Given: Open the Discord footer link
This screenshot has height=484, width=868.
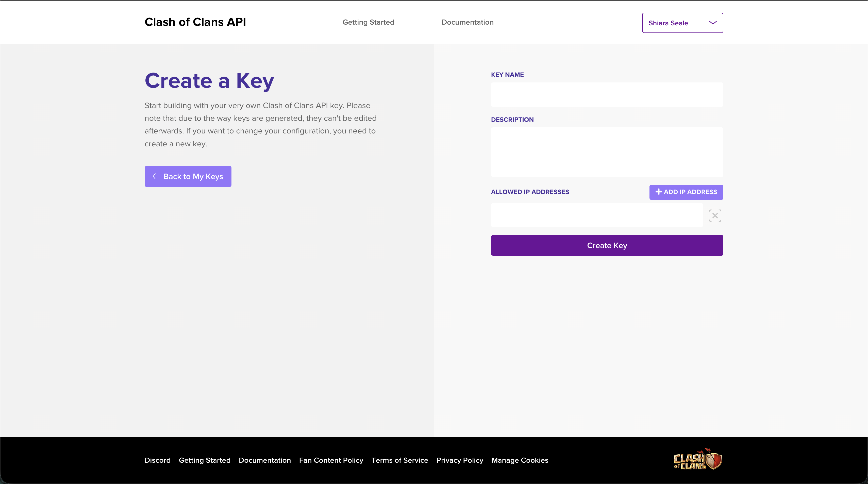Looking at the screenshot, I should coord(157,460).
